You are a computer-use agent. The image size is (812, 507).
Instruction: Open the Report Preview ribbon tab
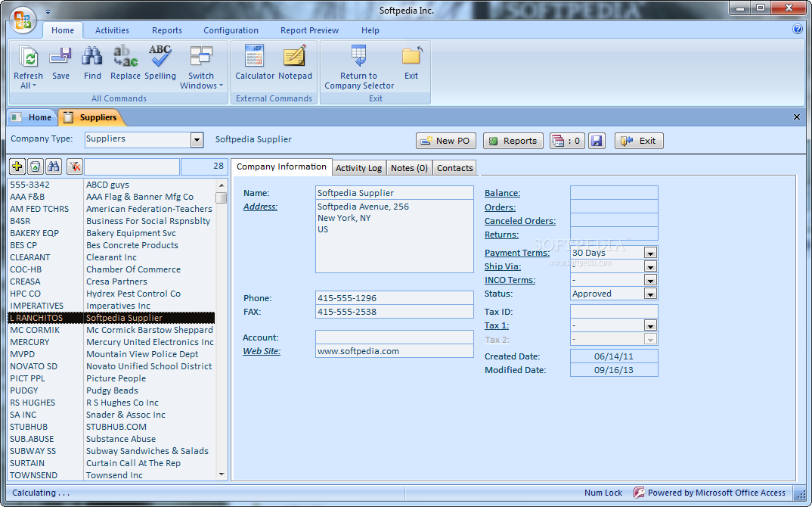click(x=310, y=30)
